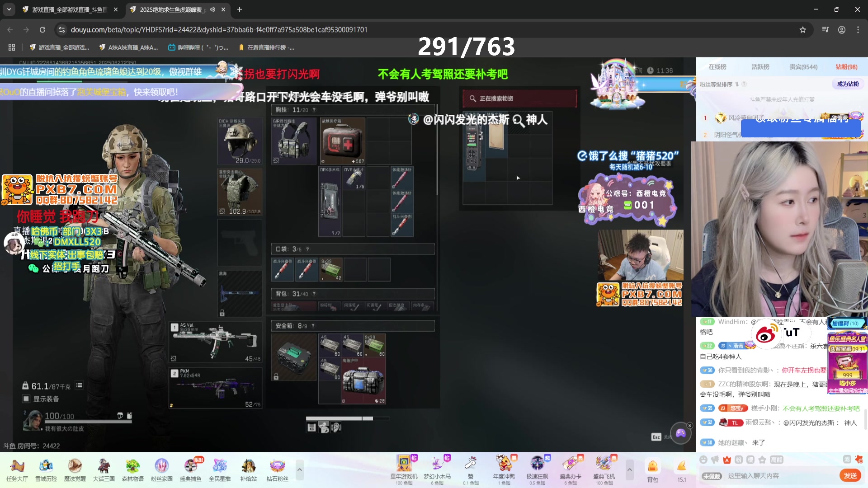The width and height of the screenshot is (868, 488).
Task: Expand the activity icons row
Action: point(299,470)
